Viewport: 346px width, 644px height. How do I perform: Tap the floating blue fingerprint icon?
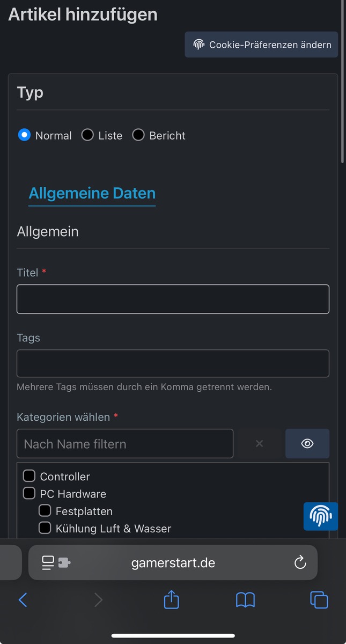(320, 516)
